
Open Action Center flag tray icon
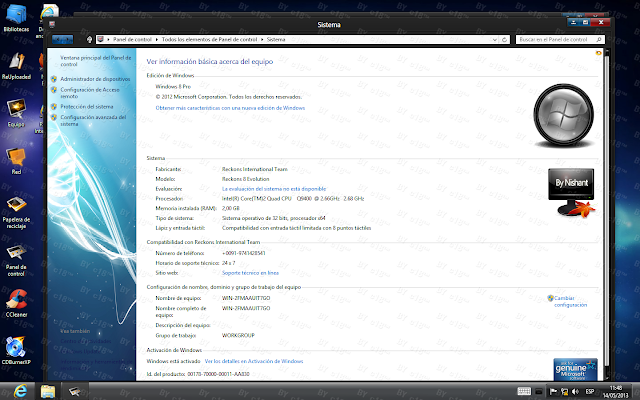[x=553, y=392]
